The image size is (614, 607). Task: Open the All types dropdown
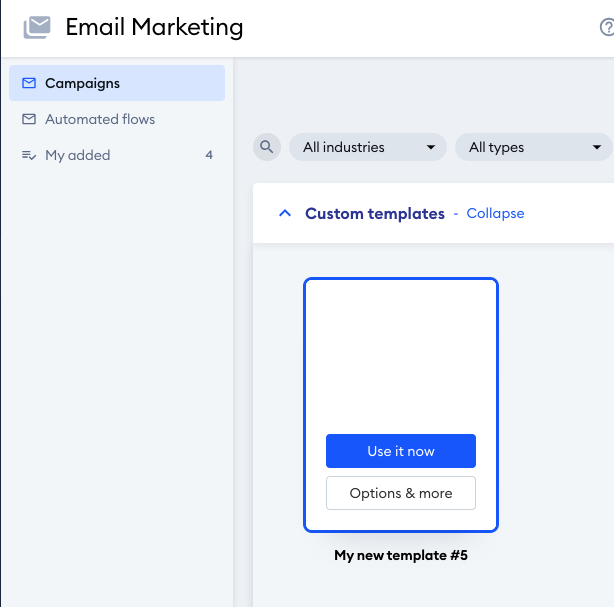coord(534,147)
